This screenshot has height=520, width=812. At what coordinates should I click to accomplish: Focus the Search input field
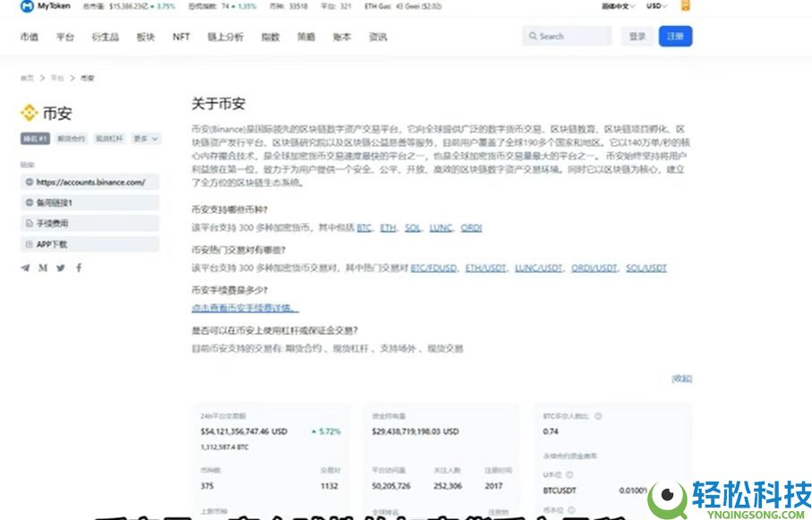[x=567, y=37]
